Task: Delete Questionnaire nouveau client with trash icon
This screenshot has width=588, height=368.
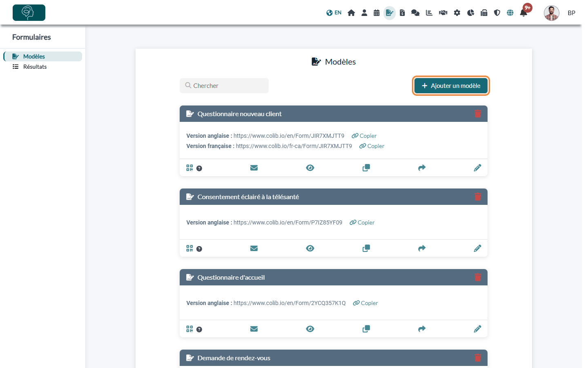Action: (478, 114)
